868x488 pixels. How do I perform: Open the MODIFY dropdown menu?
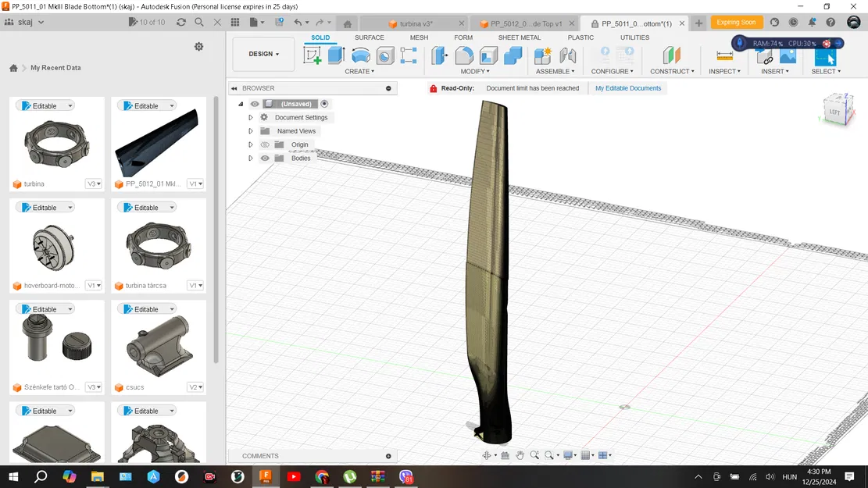pyautogui.click(x=475, y=71)
